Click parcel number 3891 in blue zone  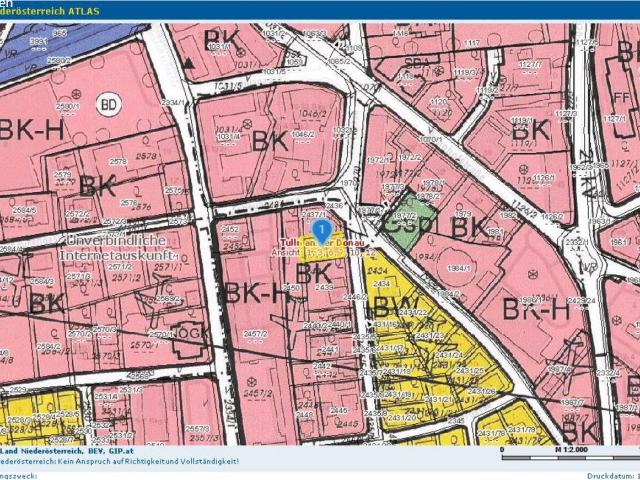coord(39,41)
